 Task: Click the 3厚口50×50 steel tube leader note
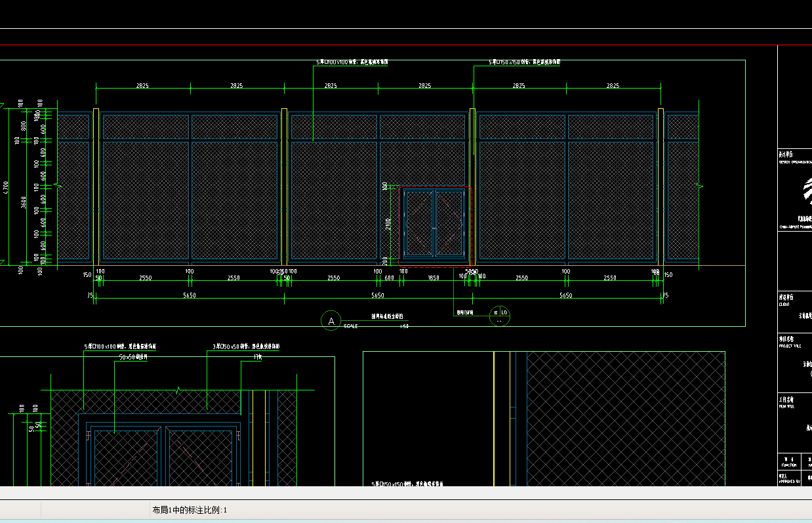tap(246, 346)
